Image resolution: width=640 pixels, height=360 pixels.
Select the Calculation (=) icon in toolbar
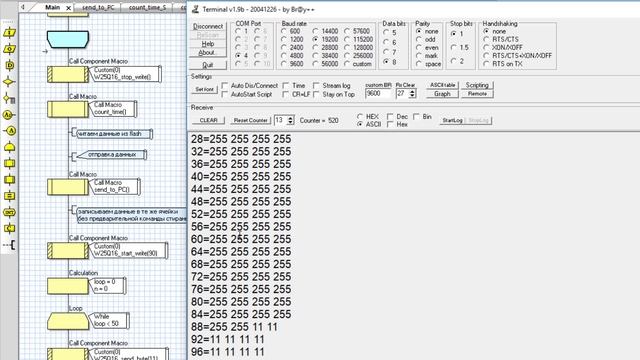[x=9, y=196]
